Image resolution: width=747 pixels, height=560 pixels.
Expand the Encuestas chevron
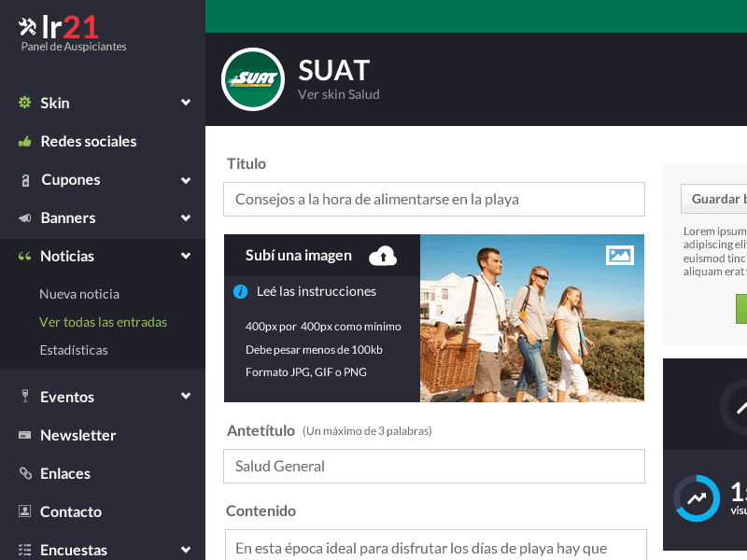click(186, 550)
